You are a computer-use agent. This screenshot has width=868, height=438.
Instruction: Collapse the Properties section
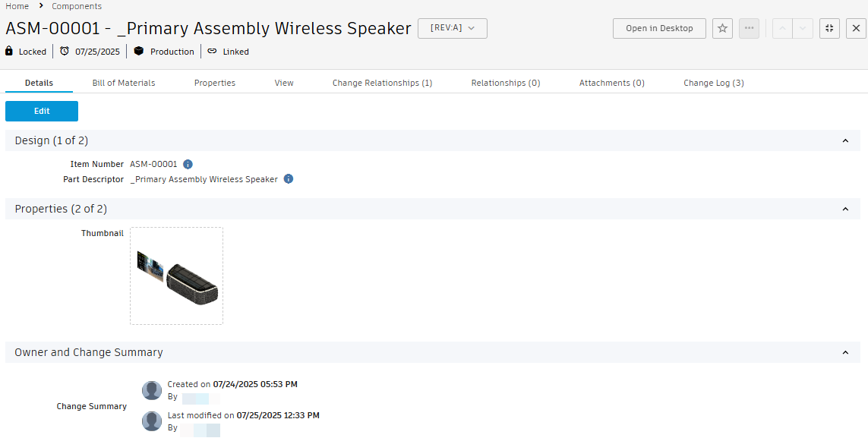click(845, 209)
